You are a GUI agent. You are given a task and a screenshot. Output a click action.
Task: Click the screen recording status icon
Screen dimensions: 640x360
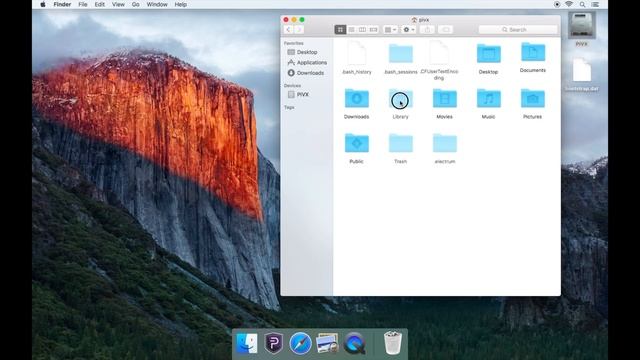pos(557,4)
